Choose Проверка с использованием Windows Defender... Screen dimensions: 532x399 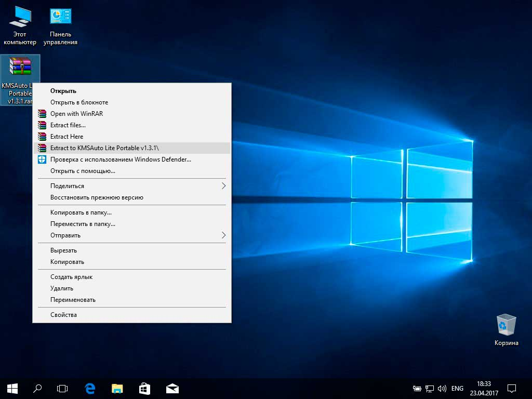(132, 159)
